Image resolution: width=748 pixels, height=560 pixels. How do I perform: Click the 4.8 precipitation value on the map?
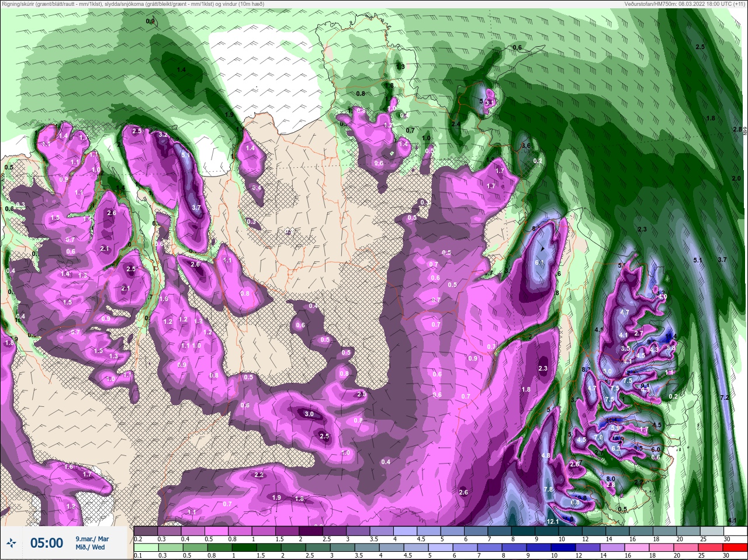[x=546, y=455]
